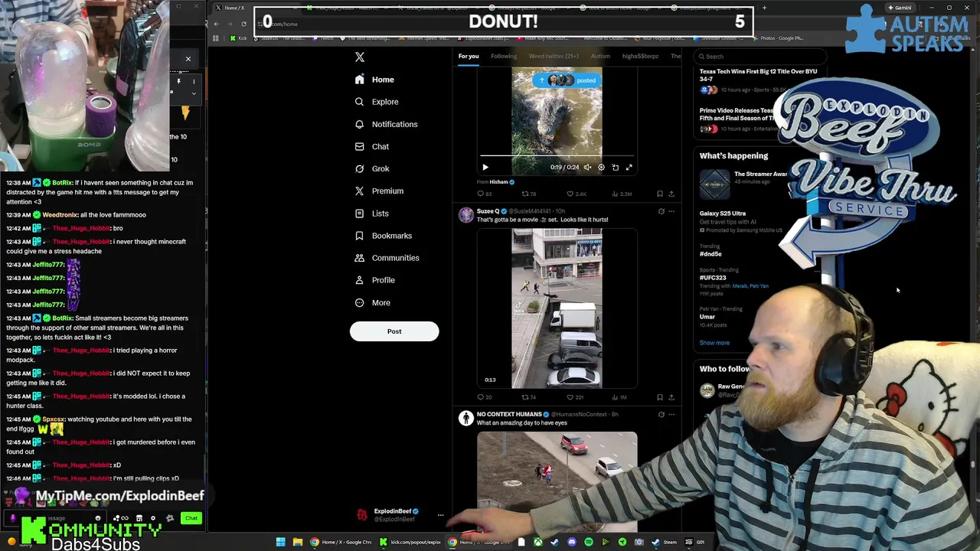
Task: Open Discord from taskbar
Action: pos(572,542)
